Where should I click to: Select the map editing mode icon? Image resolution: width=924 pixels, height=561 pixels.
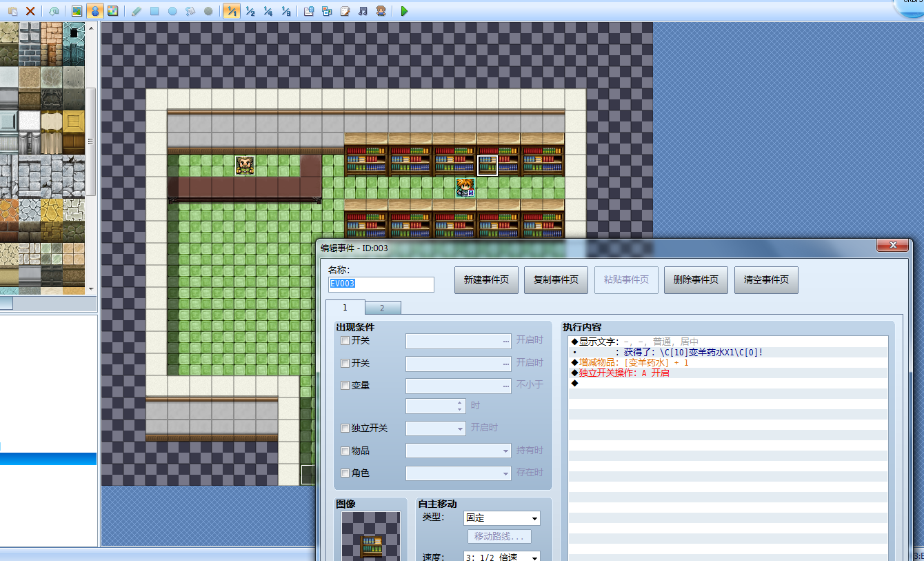point(77,11)
